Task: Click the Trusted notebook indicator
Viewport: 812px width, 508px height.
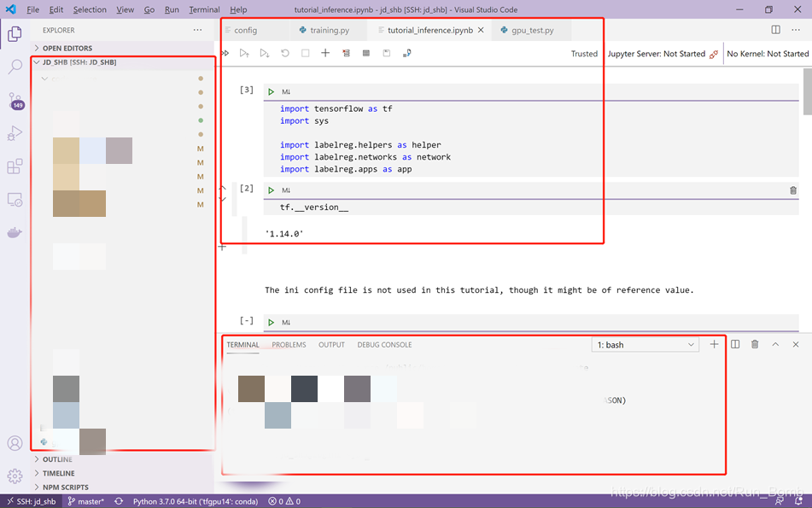Action: click(584, 54)
